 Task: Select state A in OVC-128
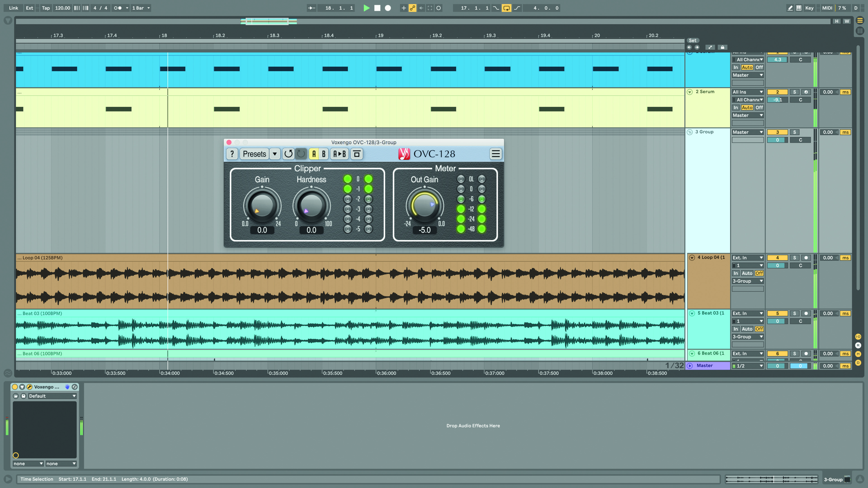(314, 154)
